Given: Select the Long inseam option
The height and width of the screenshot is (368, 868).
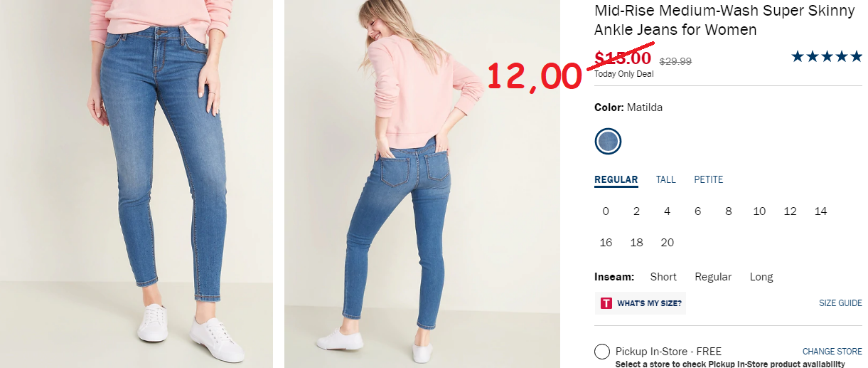Looking at the screenshot, I should pos(761,277).
